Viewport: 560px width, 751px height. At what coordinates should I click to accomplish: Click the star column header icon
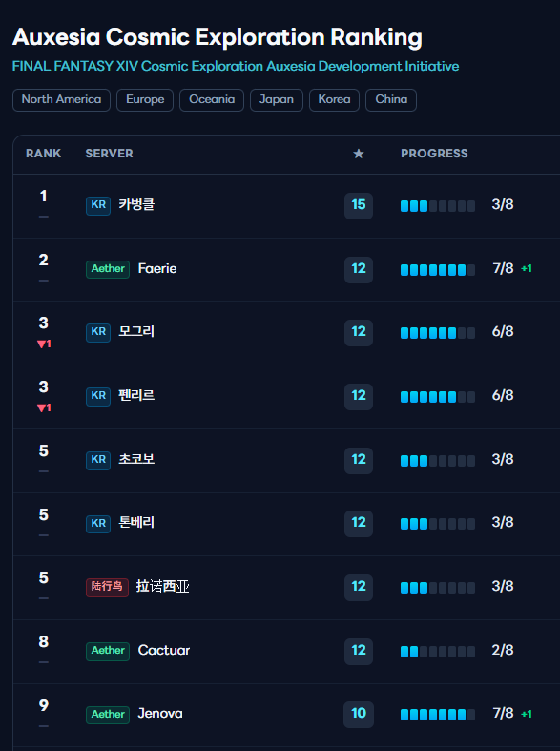(x=359, y=154)
